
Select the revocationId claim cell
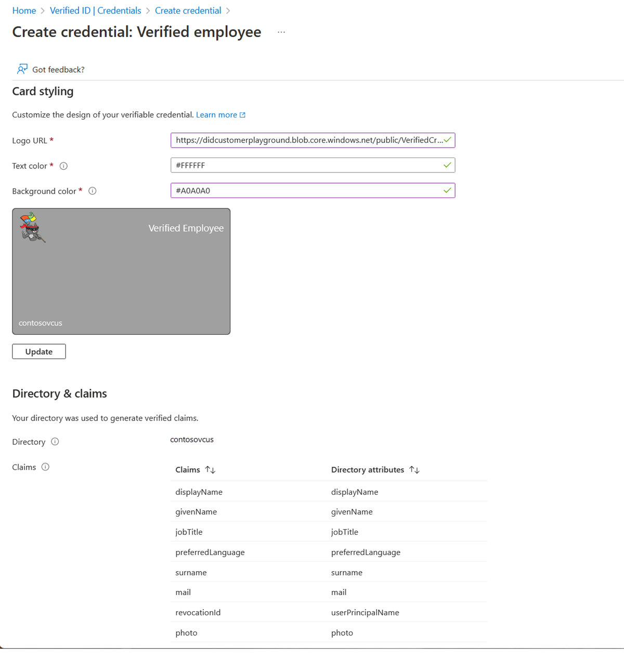pos(198,612)
